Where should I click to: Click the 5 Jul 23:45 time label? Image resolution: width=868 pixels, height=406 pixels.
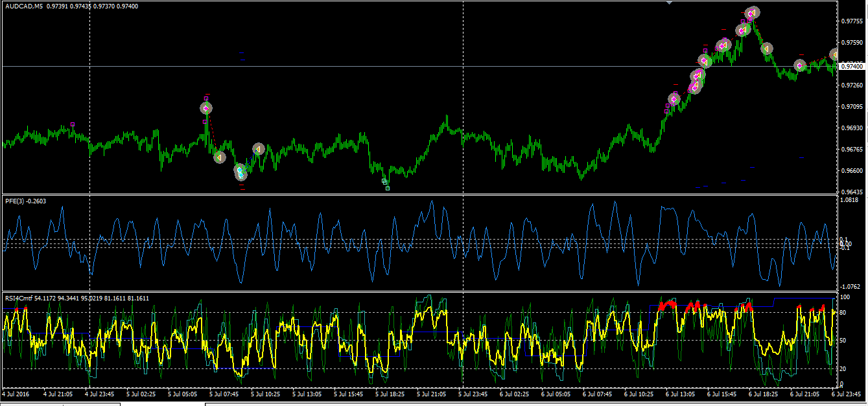coord(473,394)
